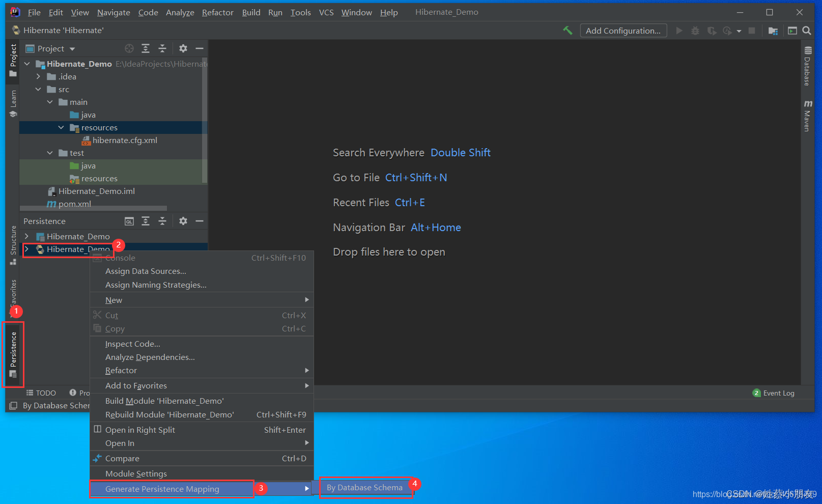This screenshot has height=504, width=822.
Task: Open the New submenu in context menu
Action: 202,300
